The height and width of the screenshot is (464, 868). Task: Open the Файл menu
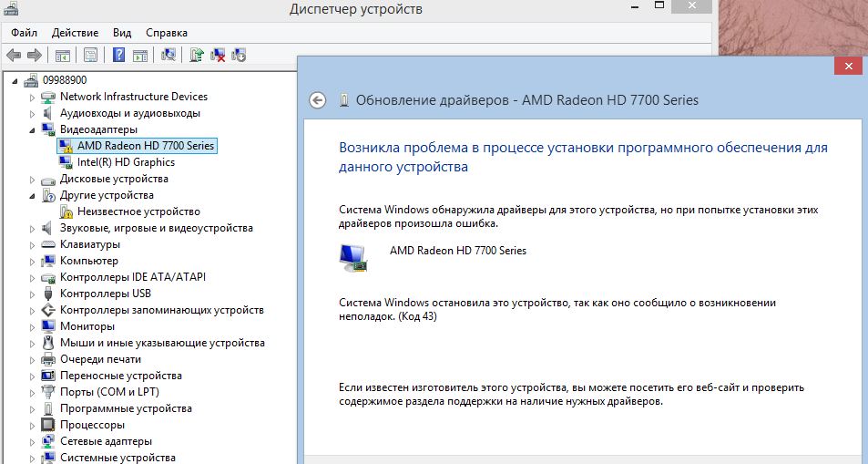click(x=25, y=33)
